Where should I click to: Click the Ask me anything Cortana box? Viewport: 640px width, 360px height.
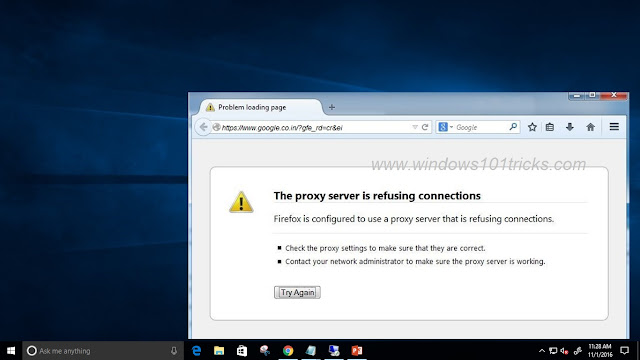[x=103, y=351]
